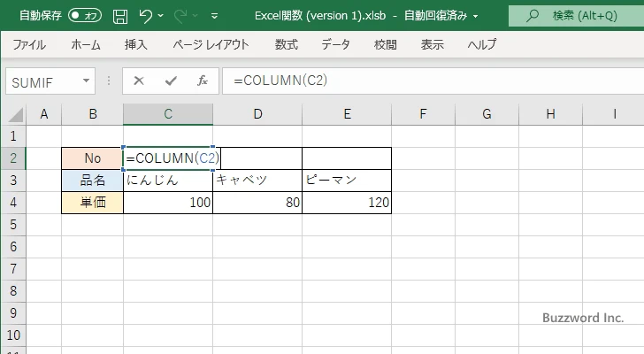Select column F header
Viewport: 644px width, 354px height.
(423, 114)
